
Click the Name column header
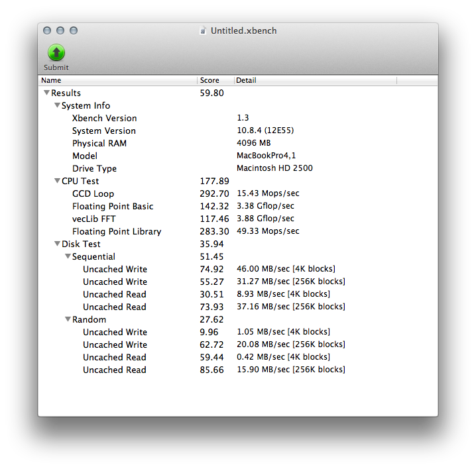pos(118,80)
